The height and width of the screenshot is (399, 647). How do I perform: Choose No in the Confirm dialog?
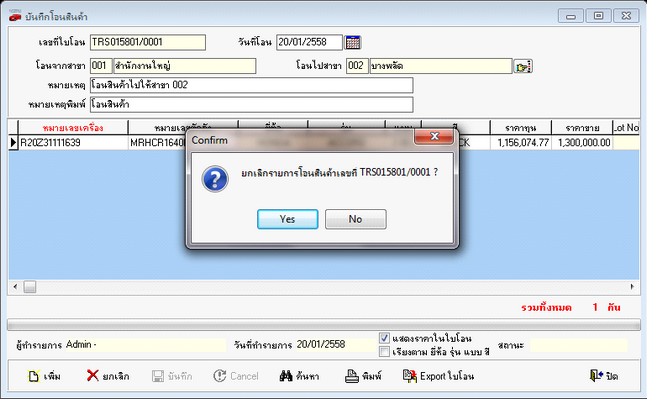click(356, 219)
